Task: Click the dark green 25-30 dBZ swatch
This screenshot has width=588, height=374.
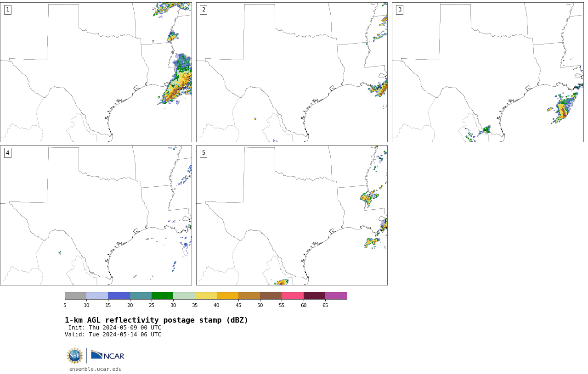Action: pyautogui.click(x=162, y=296)
